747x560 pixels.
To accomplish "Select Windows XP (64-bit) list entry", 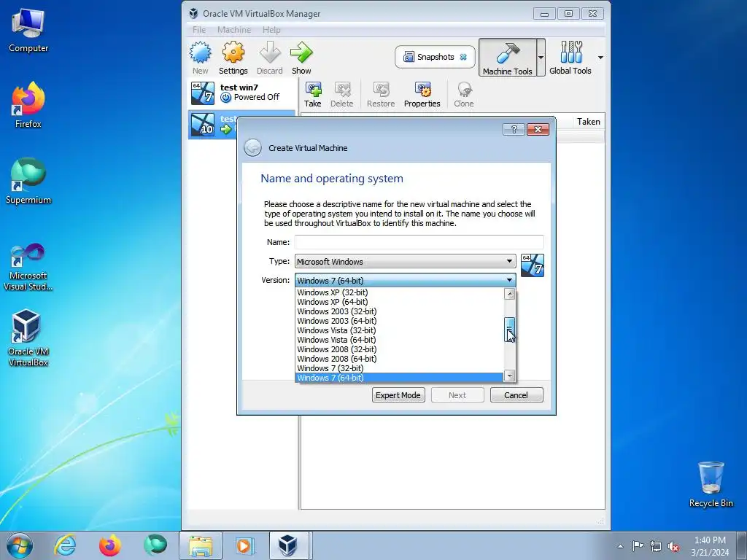I will coord(399,302).
